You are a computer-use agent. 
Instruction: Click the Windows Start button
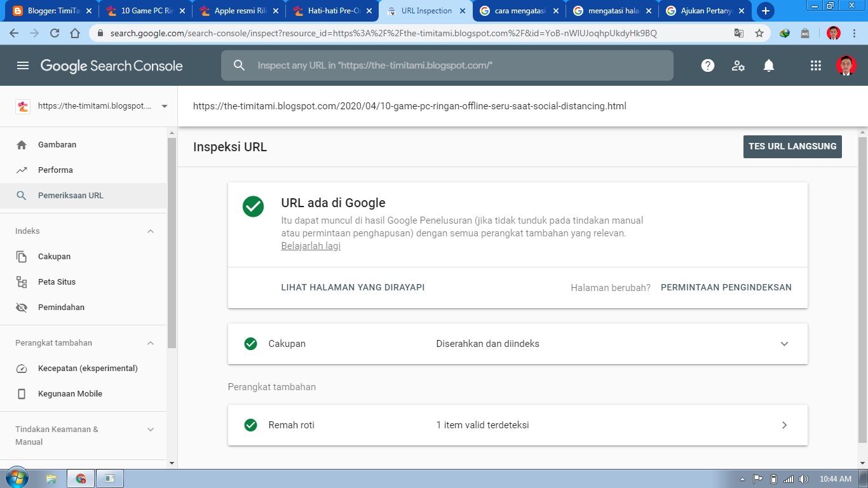click(16, 478)
